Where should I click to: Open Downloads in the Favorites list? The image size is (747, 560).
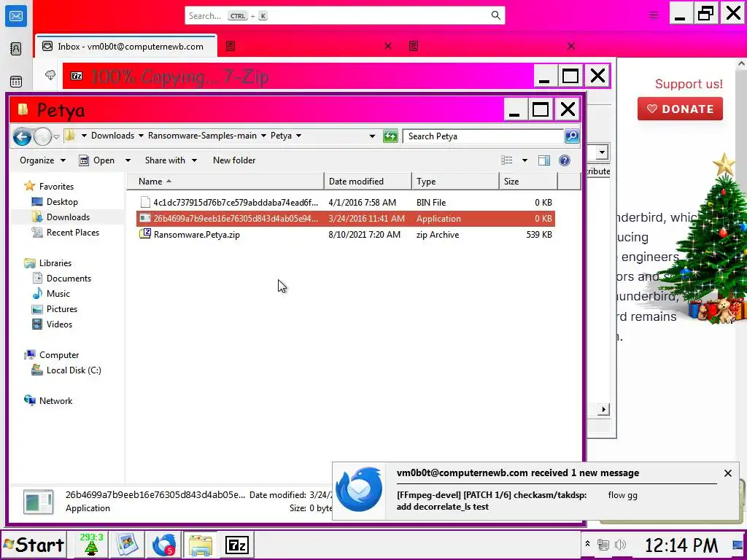click(x=68, y=217)
